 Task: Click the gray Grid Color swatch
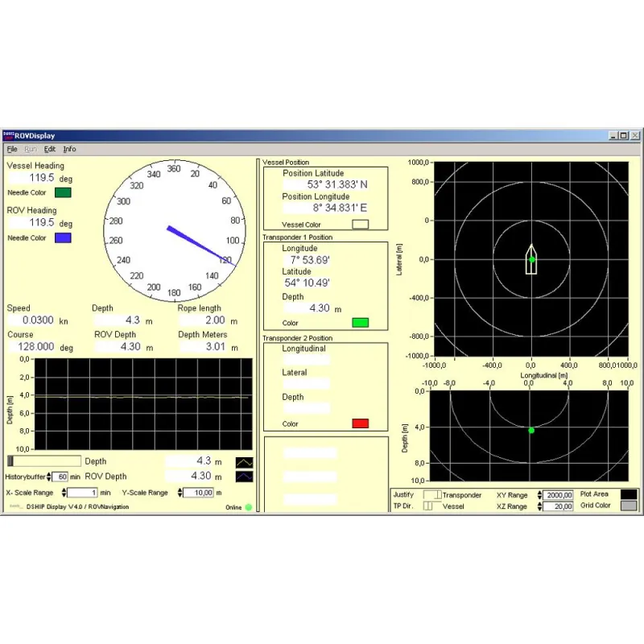pyautogui.click(x=629, y=506)
